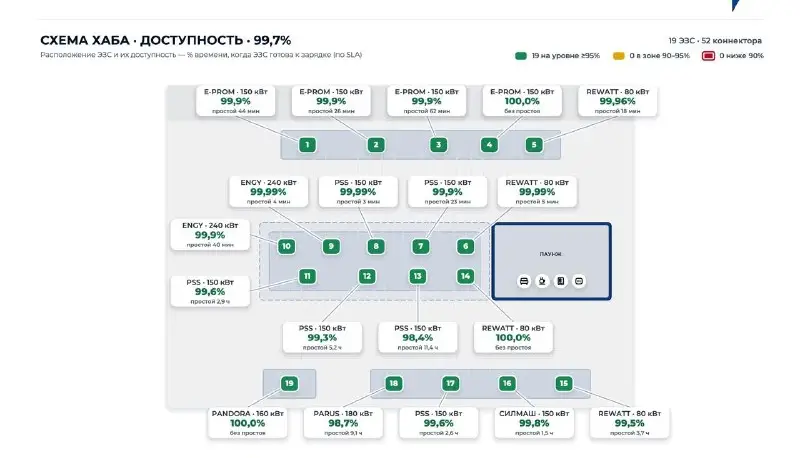Image resolution: width=800 pixels, height=458 pixels.
Task: Open E-PROM card with 44 min downtime
Action: click(x=236, y=101)
